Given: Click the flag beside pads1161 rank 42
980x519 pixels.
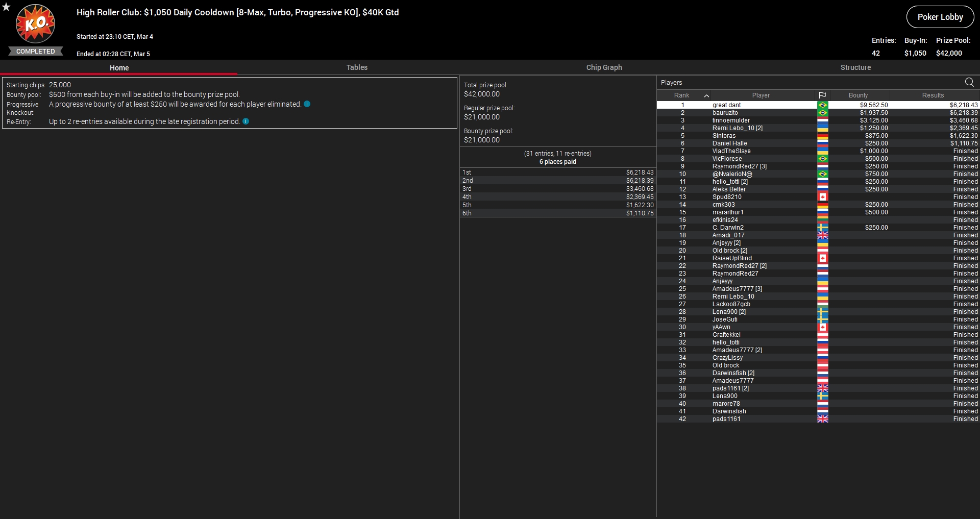Looking at the screenshot, I should pos(822,419).
